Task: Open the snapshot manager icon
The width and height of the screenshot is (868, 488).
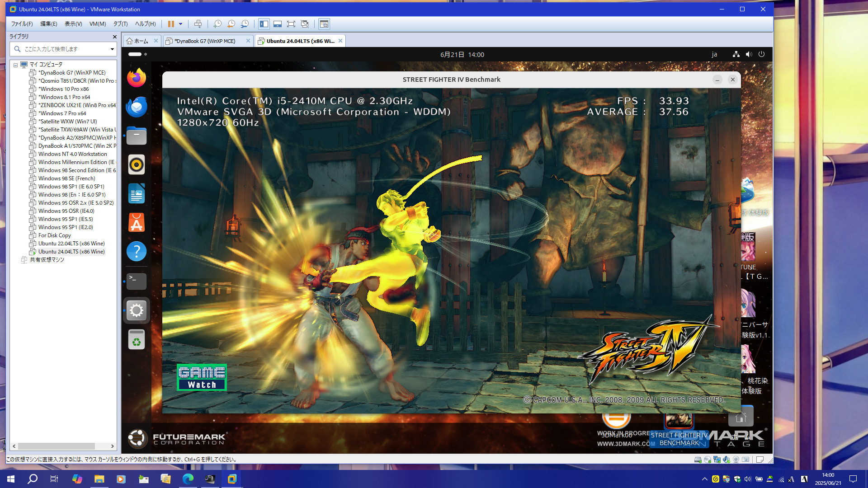Action: tap(245, 24)
